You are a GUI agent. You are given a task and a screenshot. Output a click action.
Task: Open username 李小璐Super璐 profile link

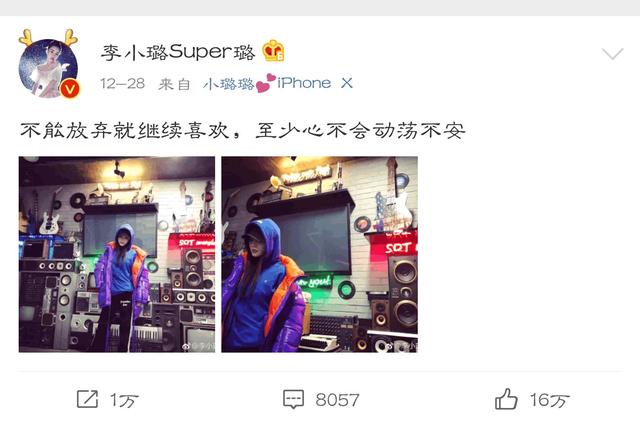(178, 52)
